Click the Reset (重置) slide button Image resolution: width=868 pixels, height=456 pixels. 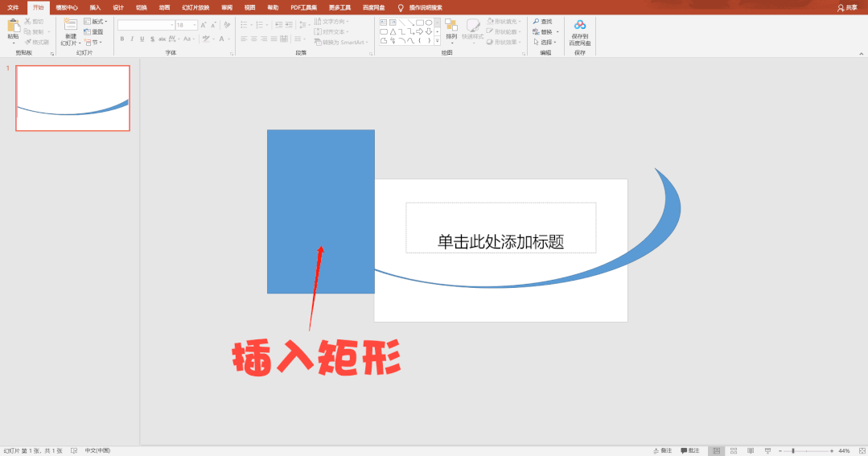(93, 31)
